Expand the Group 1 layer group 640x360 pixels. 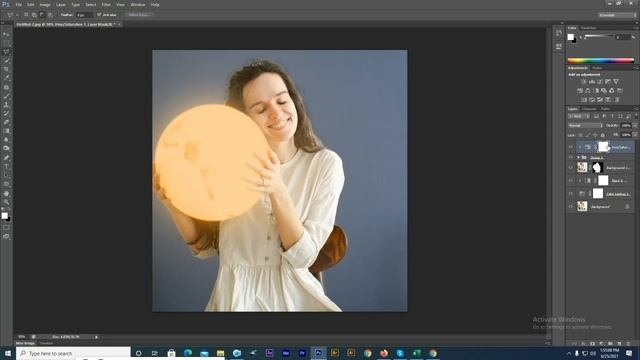point(578,157)
